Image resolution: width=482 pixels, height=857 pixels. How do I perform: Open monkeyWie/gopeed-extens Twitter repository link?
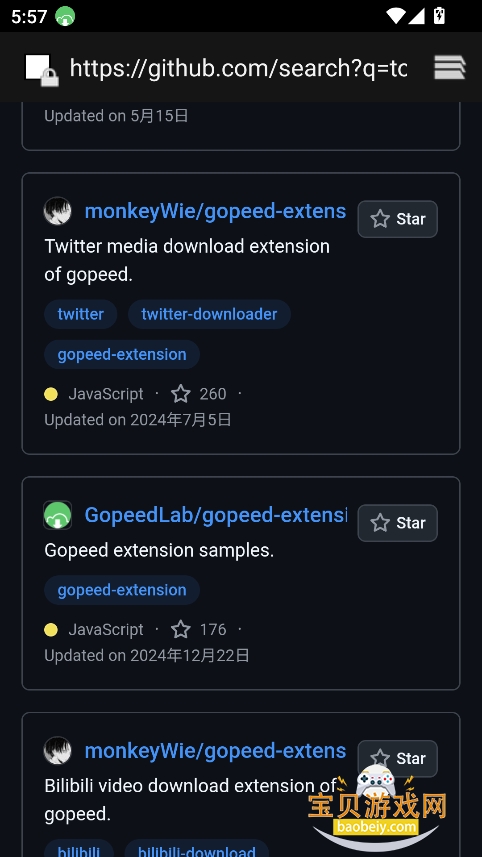click(215, 211)
